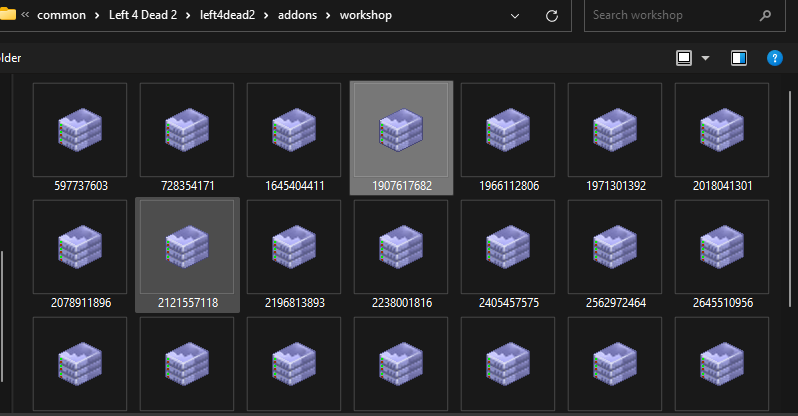Click the file name 597737603
The width and height of the screenshot is (798, 416).
tap(81, 186)
